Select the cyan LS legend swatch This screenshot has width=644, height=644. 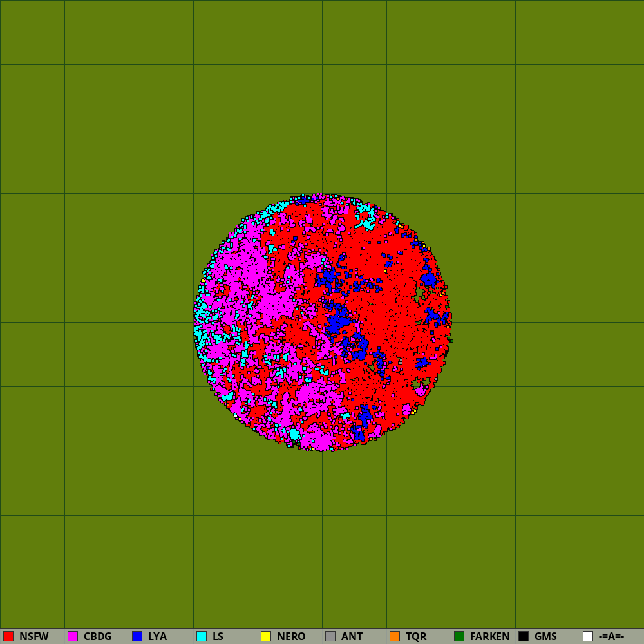click(x=202, y=636)
